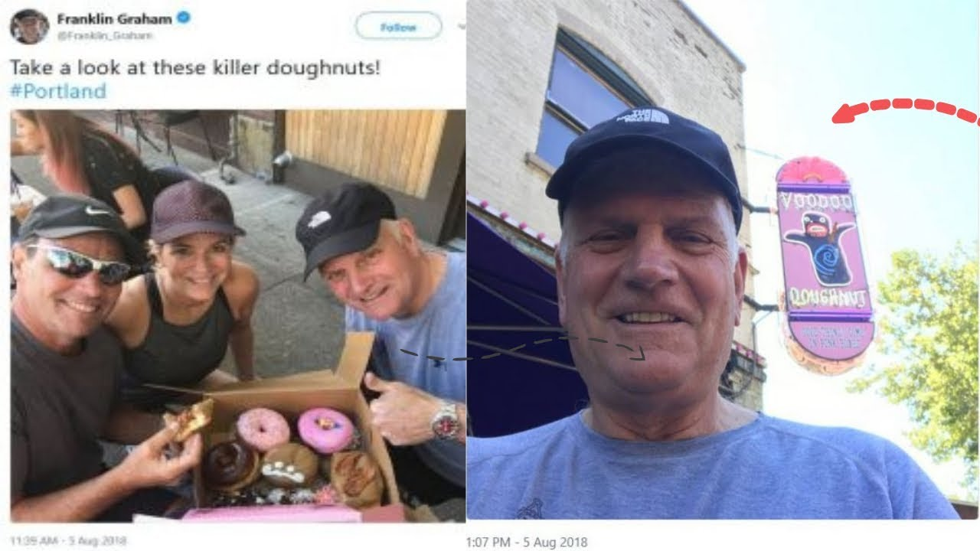Click the pink sprinkled doughnut in the box
Screen dimensions: 980x551
tap(263, 429)
